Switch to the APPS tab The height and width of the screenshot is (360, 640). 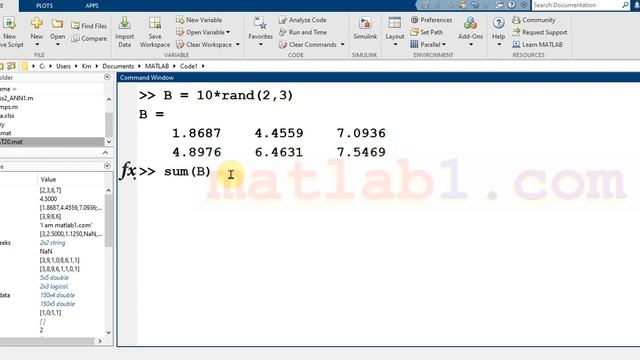coord(92,5)
